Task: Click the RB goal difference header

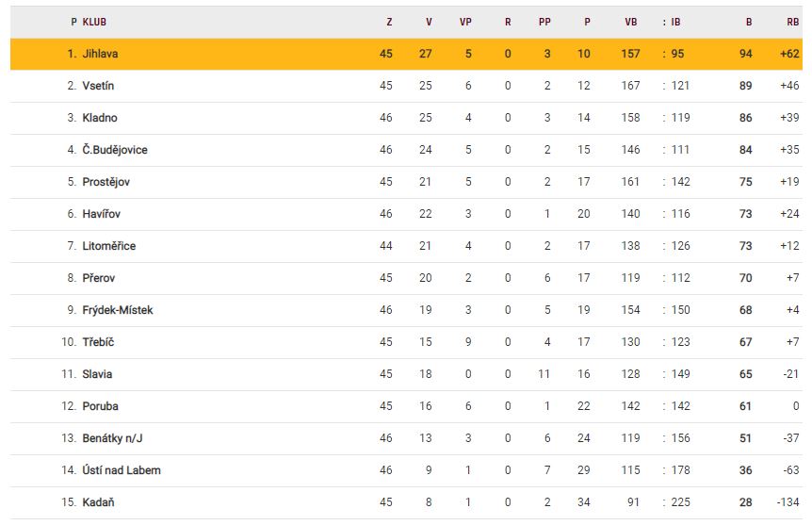Action: point(792,22)
